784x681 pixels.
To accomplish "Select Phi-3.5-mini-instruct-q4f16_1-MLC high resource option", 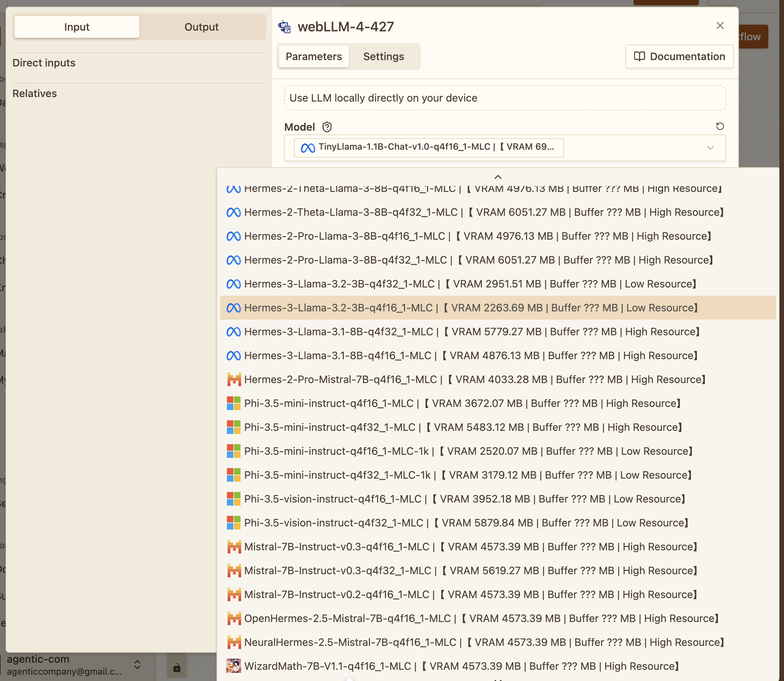I will (498, 403).
